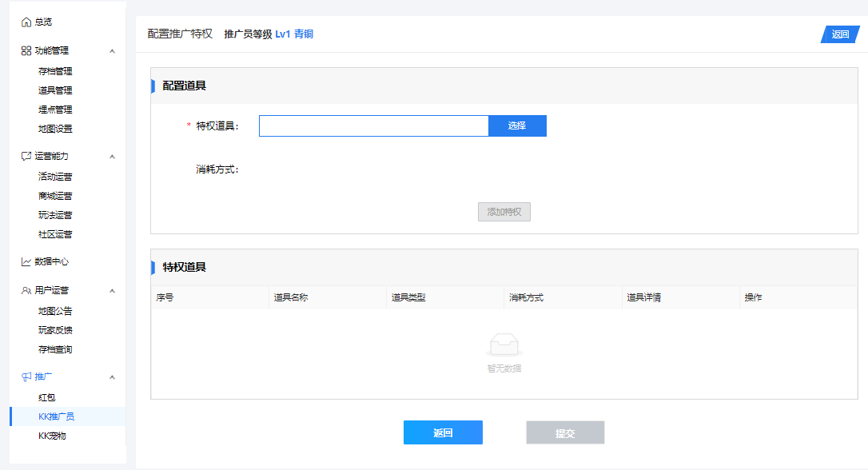Click the 添加特权 button
The image size is (868, 470).
coord(504,212)
